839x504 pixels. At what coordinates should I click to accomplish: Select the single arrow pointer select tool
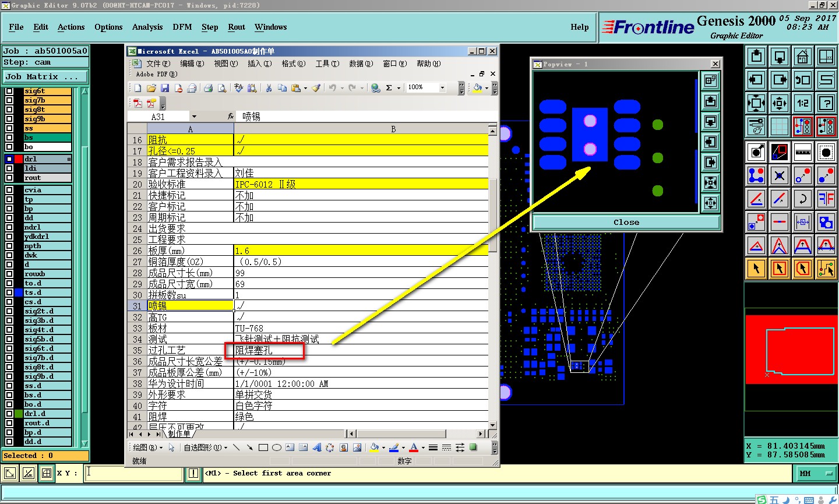coord(756,269)
